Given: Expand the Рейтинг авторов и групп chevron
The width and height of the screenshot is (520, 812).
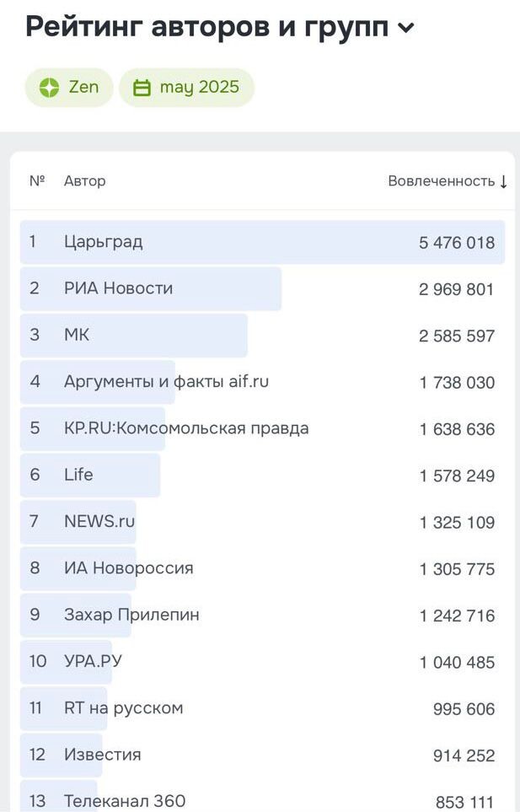Looking at the screenshot, I should point(406,28).
